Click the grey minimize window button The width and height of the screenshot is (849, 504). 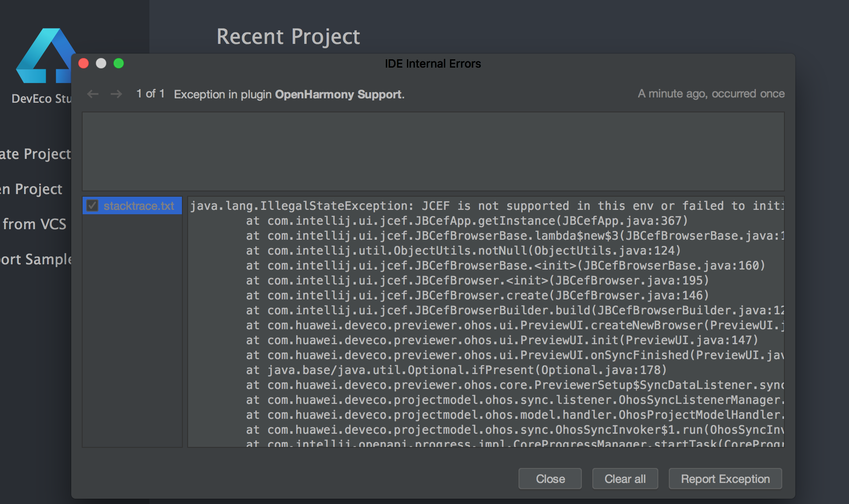click(x=101, y=64)
